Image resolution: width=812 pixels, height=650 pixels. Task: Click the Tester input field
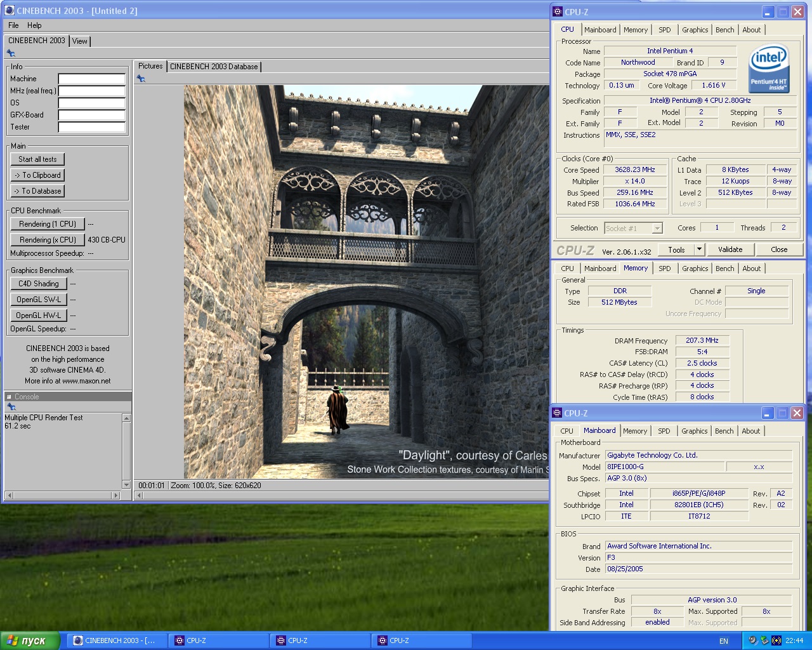click(92, 127)
